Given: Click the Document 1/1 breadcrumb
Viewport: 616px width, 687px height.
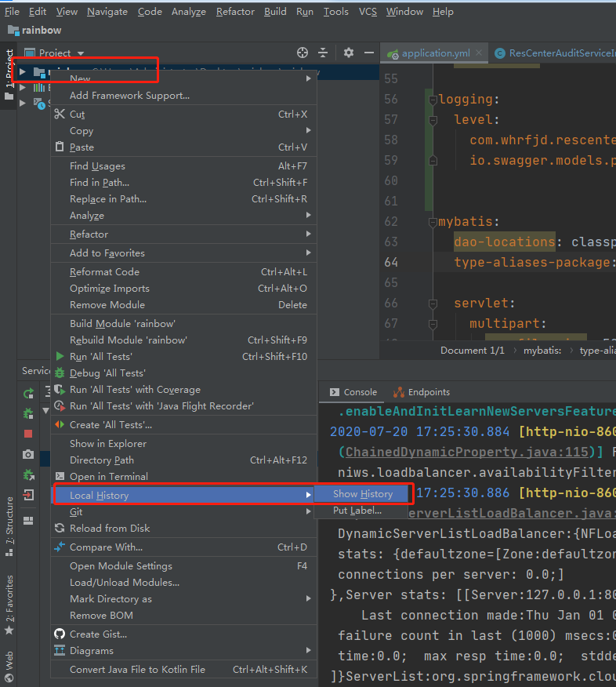Looking at the screenshot, I should coord(473,351).
